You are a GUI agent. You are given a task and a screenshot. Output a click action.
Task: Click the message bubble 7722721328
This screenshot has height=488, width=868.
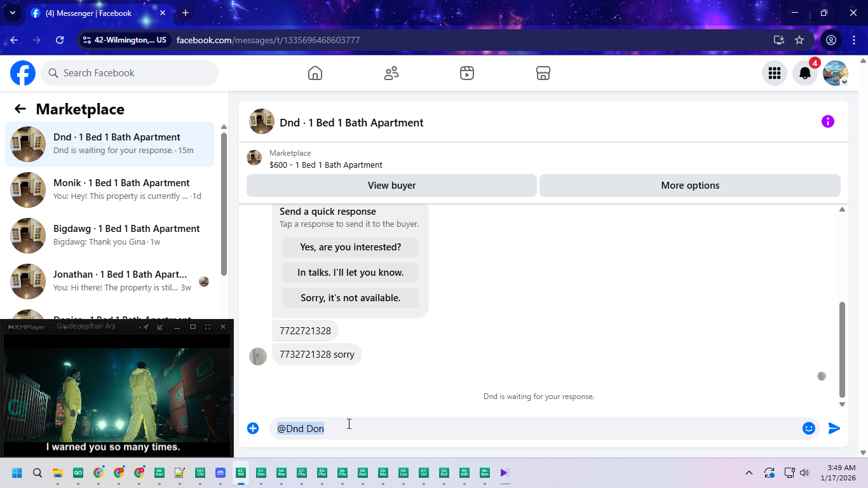(x=305, y=331)
